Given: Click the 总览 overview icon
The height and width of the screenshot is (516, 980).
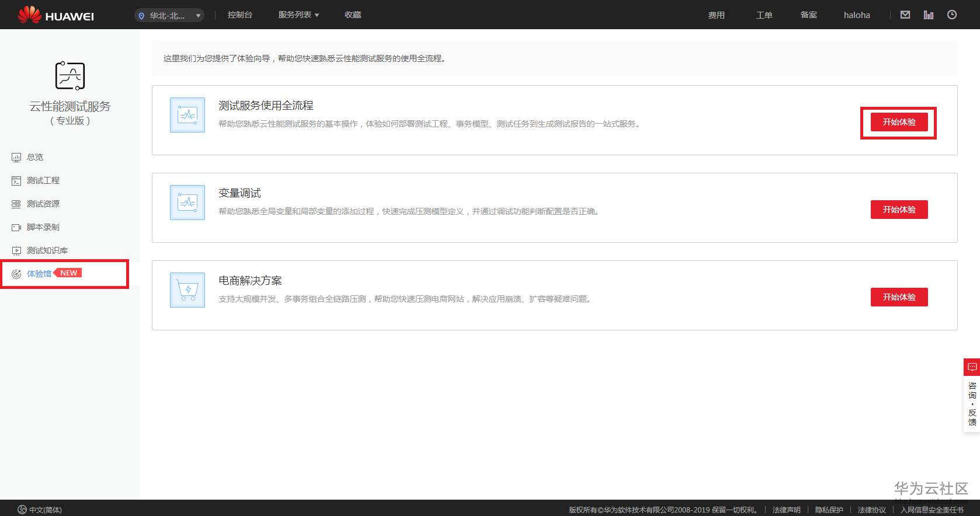Looking at the screenshot, I should [x=16, y=158].
